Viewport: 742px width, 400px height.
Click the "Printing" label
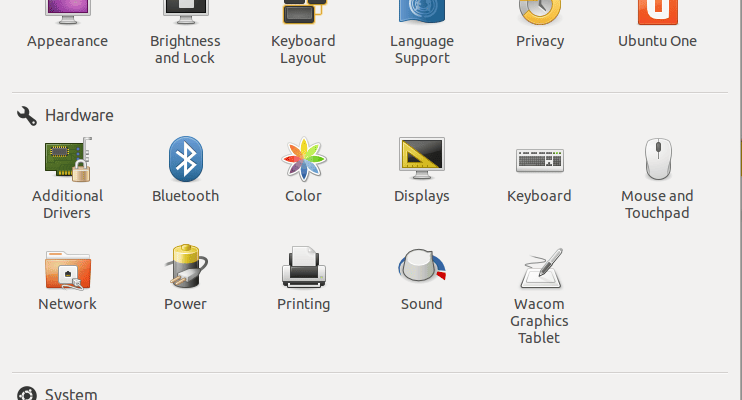click(304, 304)
